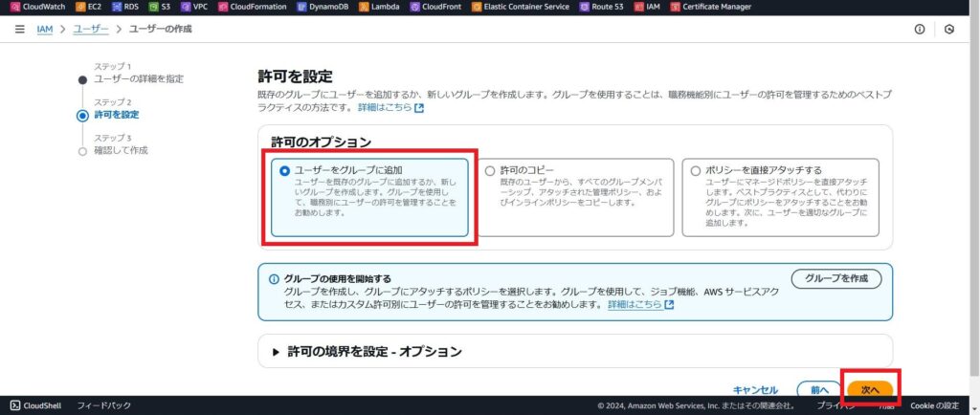Select 許可のコピー radio option

tap(490, 171)
